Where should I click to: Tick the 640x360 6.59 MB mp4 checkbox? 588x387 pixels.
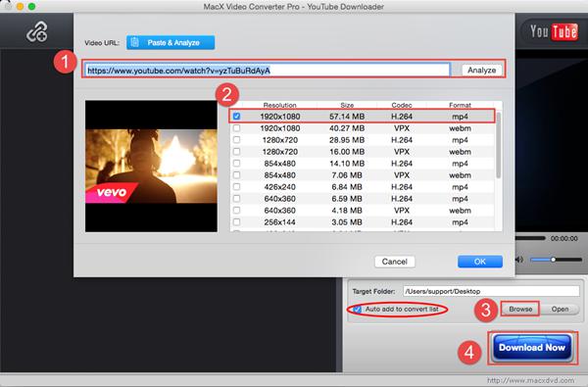pyautogui.click(x=236, y=198)
